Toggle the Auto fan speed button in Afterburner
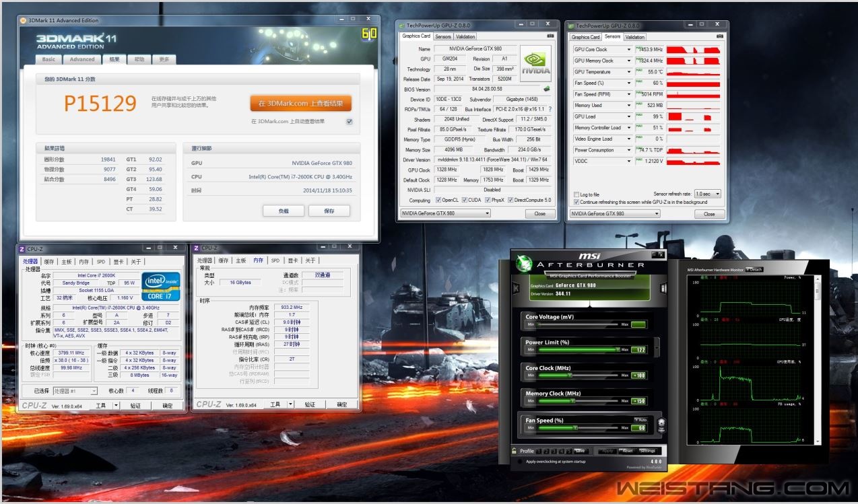This screenshot has width=858, height=504. point(640,420)
